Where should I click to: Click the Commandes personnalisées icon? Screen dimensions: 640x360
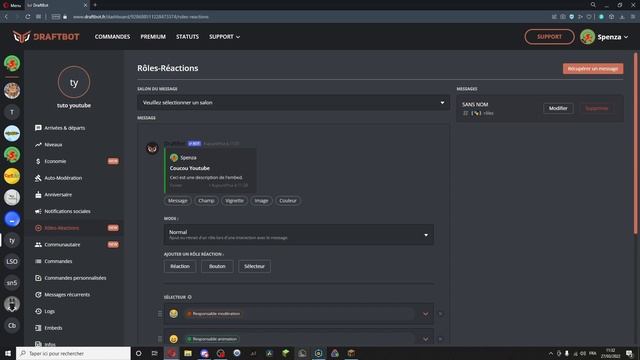pyautogui.click(x=38, y=278)
